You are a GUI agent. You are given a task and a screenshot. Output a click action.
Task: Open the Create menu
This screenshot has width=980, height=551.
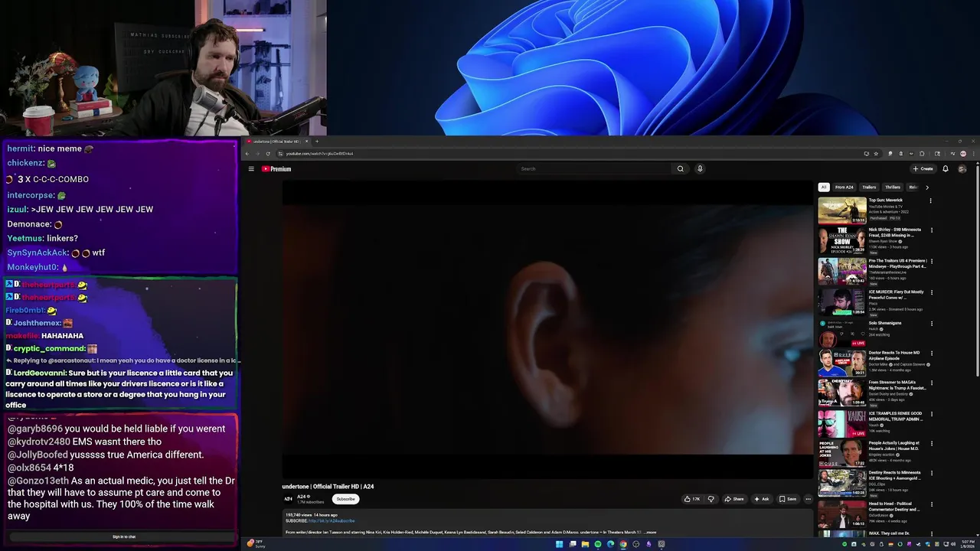click(923, 169)
